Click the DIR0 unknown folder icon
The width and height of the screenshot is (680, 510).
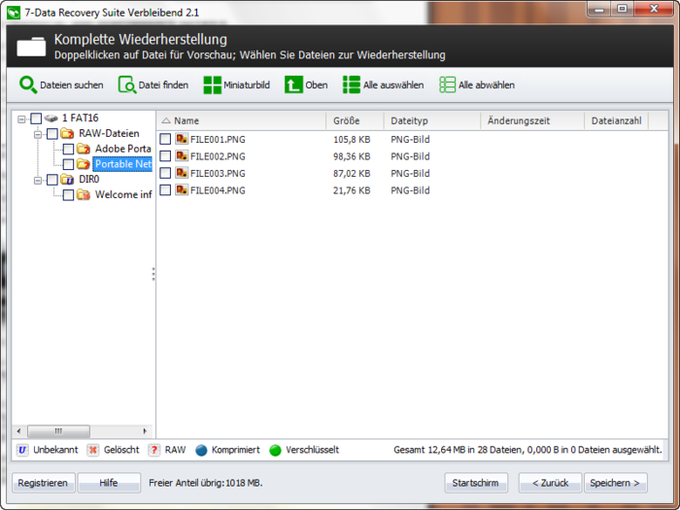point(67,179)
